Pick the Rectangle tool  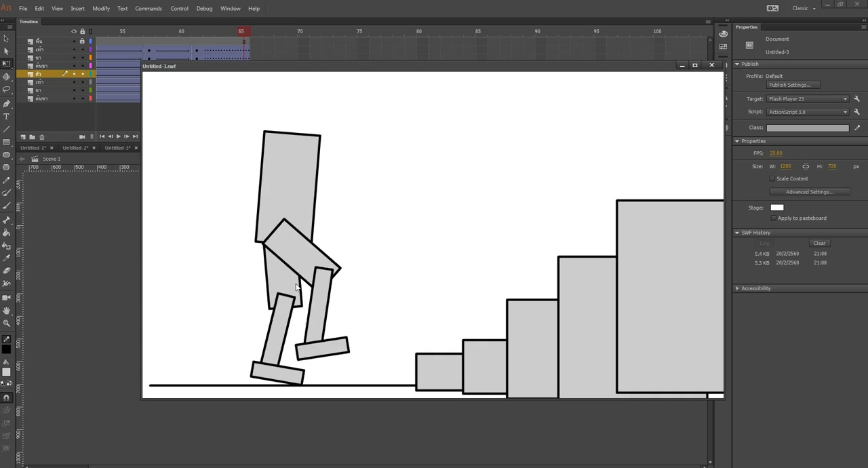[6, 142]
